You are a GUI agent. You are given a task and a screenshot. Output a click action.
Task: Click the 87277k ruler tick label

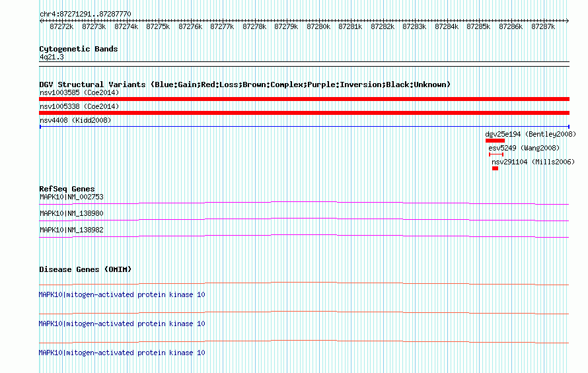click(x=222, y=26)
